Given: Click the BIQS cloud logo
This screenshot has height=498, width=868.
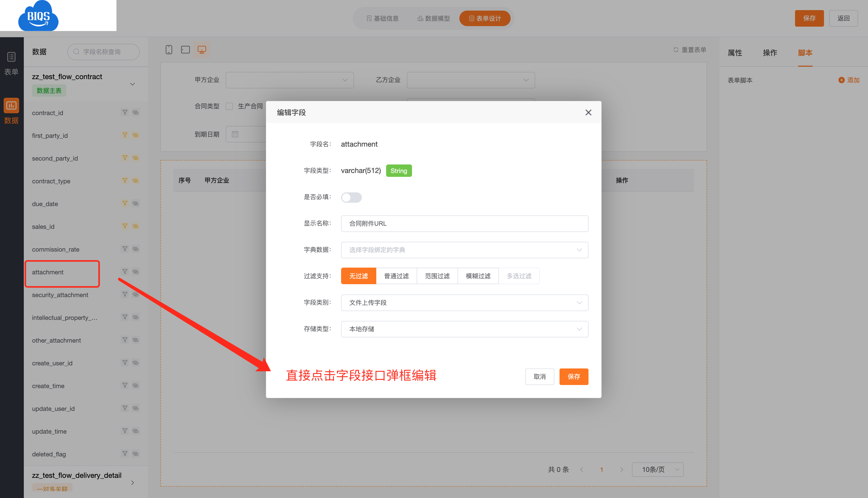Looking at the screenshot, I should coord(38,16).
